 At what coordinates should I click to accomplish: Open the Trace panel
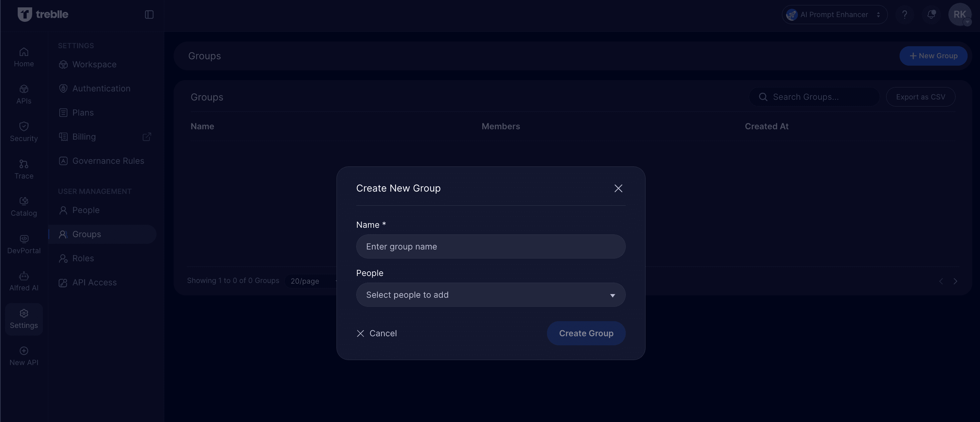click(x=23, y=169)
